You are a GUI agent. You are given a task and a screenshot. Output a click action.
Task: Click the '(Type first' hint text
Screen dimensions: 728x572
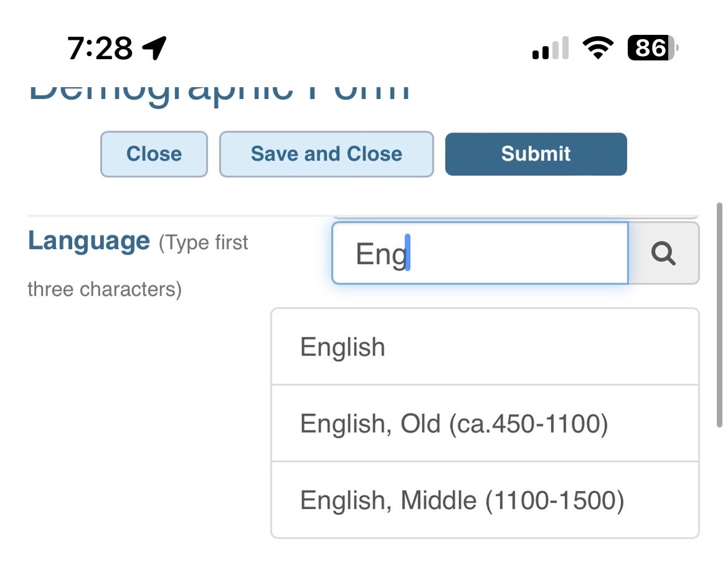[203, 242]
